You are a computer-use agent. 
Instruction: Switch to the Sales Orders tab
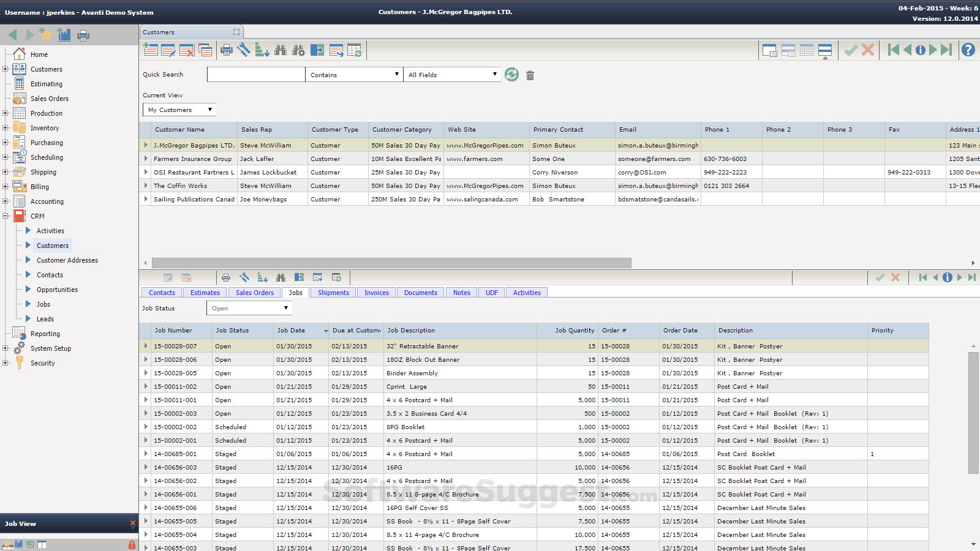[254, 293]
